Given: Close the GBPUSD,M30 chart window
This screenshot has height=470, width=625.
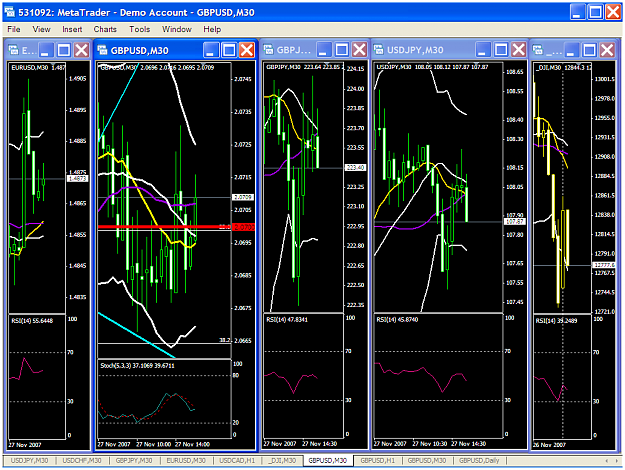Looking at the screenshot, I should (x=247, y=50).
